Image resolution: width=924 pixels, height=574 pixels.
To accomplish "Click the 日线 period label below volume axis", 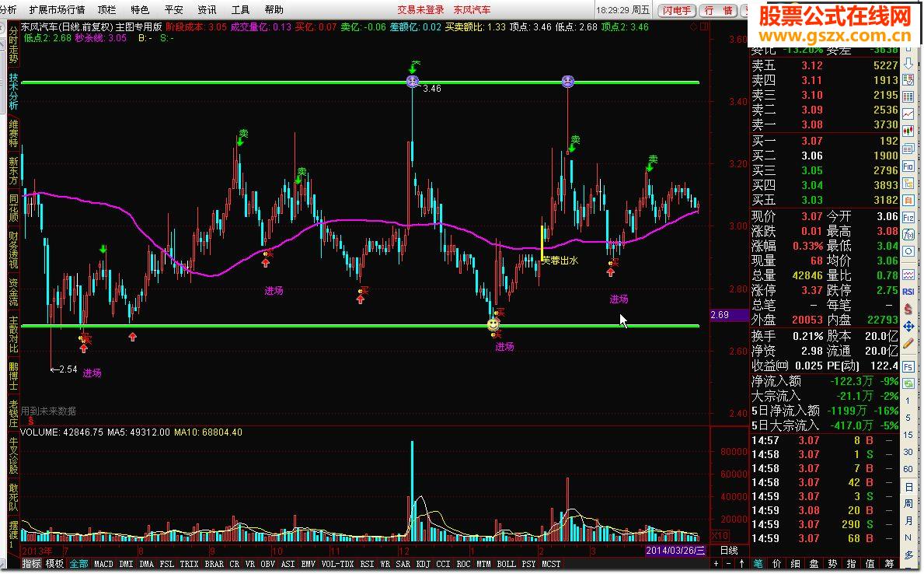I will coord(729,551).
